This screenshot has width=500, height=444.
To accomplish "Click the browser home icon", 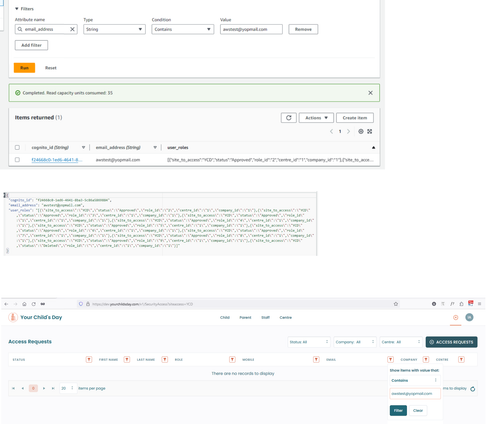I will 24,304.
